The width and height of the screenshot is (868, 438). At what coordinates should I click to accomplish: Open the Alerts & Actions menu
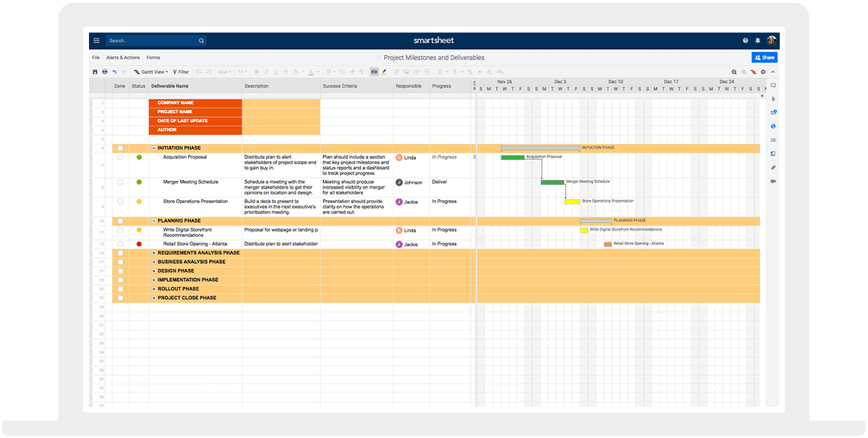point(123,57)
